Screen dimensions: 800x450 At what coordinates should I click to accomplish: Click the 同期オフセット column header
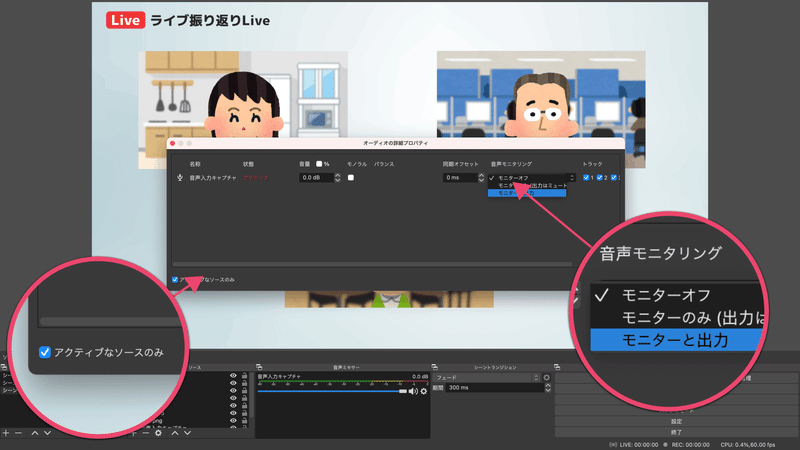pyautogui.click(x=461, y=164)
